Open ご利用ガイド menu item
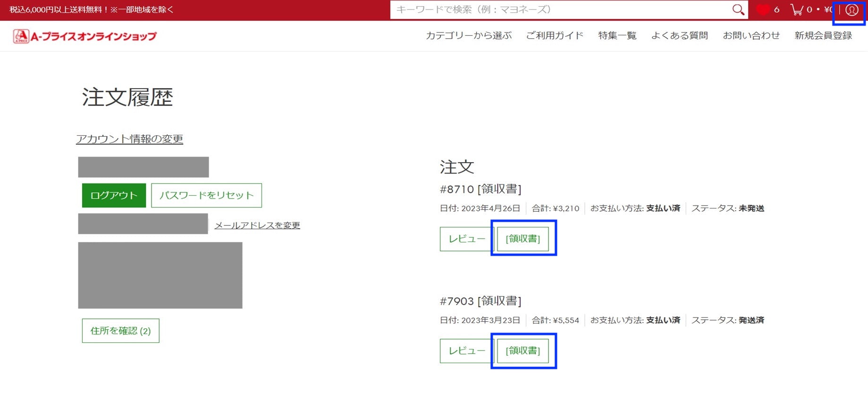Image resolution: width=868 pixels, height=399 pixels. pos(555,36)
